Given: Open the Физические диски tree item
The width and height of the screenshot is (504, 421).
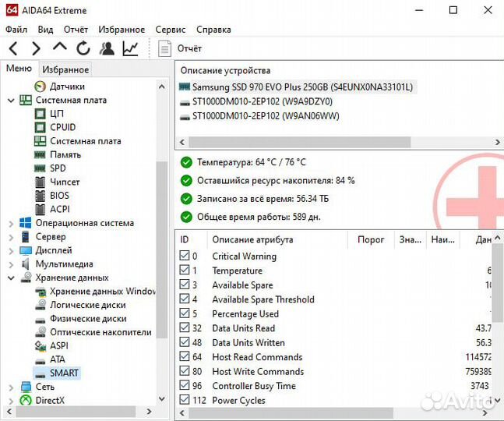Looking at the screenshot, I should pos(81,318).
